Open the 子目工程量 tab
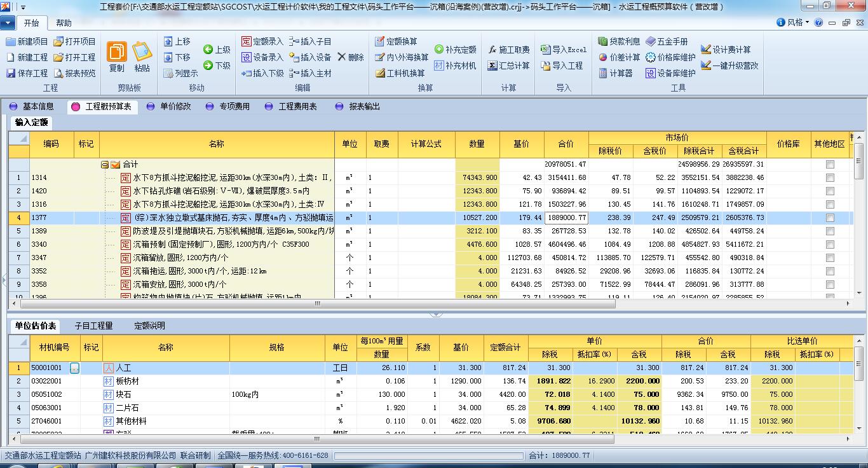The width and height of the screenshot is (868, 468). (x=93, y=326)
